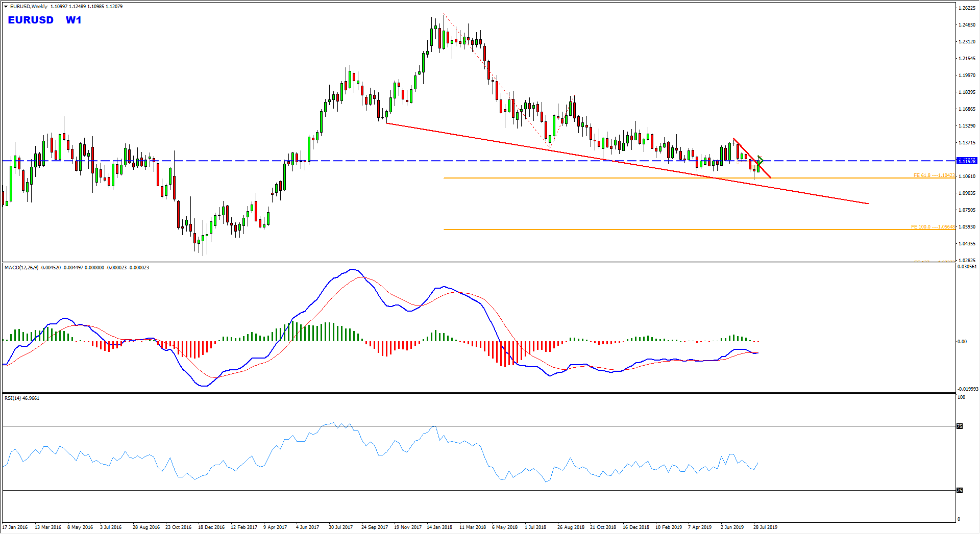Click the 14 Jan 2018 date label
Image resolution: width=980 pixels, height=534 pixels.
click(439, 527)
